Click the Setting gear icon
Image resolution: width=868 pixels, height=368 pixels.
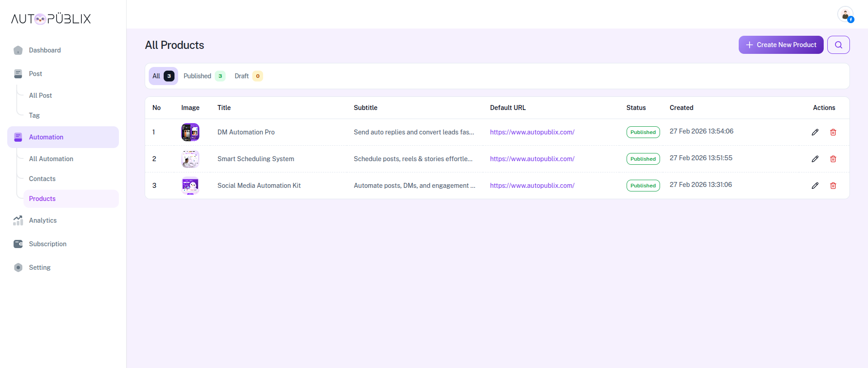[x=18, y=268]
